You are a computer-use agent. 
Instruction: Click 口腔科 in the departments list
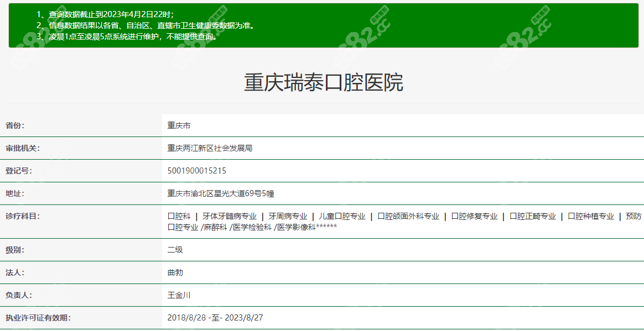[x=179, y=216]
